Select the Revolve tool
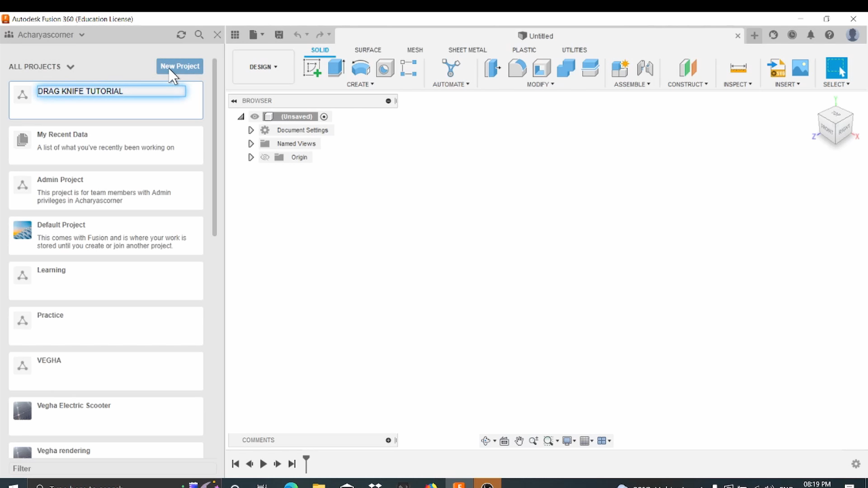Viewport: 868px width, 488px height. point(361,68)
